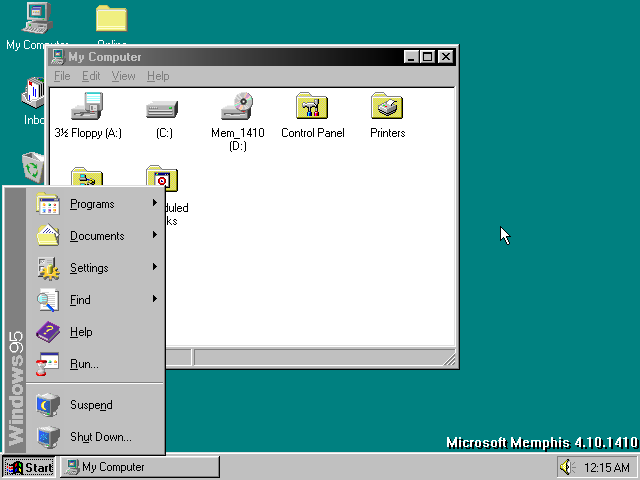Screen dimensions: 640x480
Task: Click the Start button
Action: pyautogui.click(x=29, y=467)
